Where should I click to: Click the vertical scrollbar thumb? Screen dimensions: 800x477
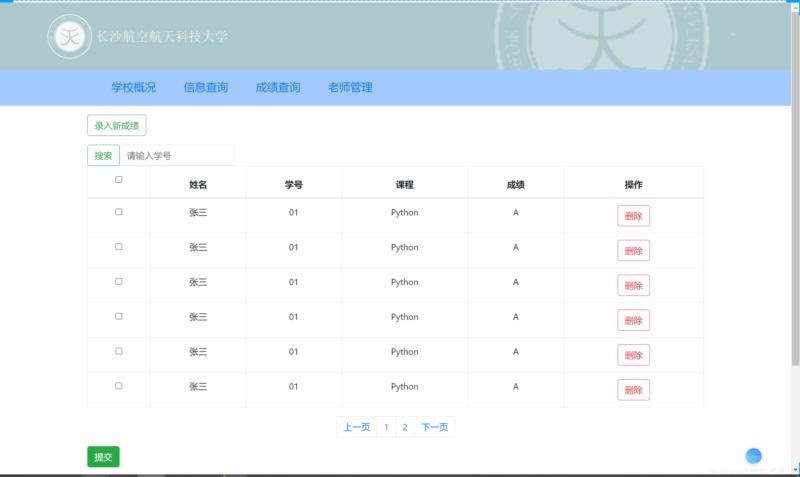(x=795, y=189)
